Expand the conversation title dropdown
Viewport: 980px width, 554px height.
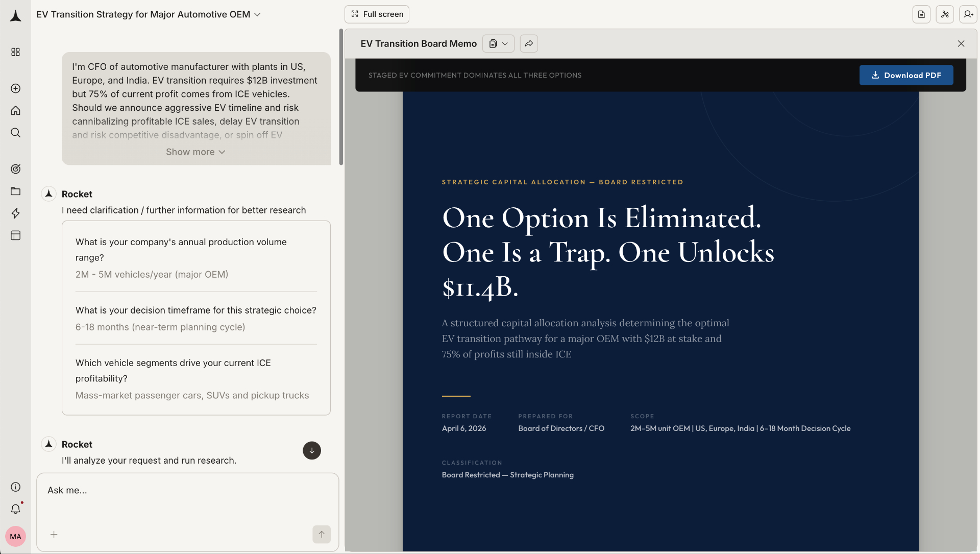[257, 14]
